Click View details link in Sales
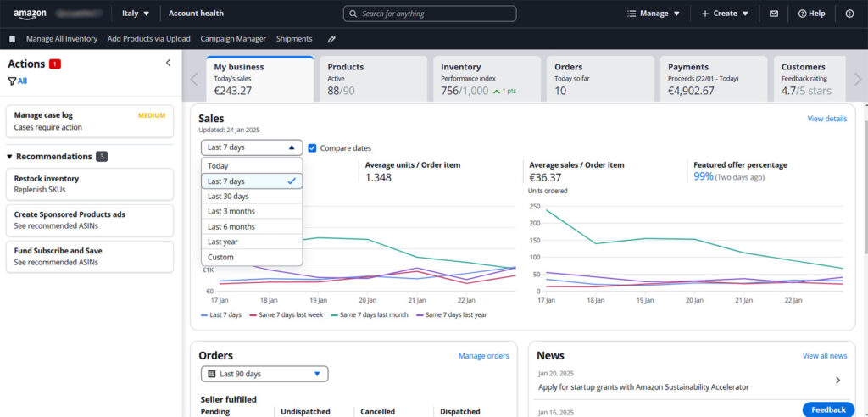Image resolution: width=868 pixels, height=417 pixels. [827, 119]
